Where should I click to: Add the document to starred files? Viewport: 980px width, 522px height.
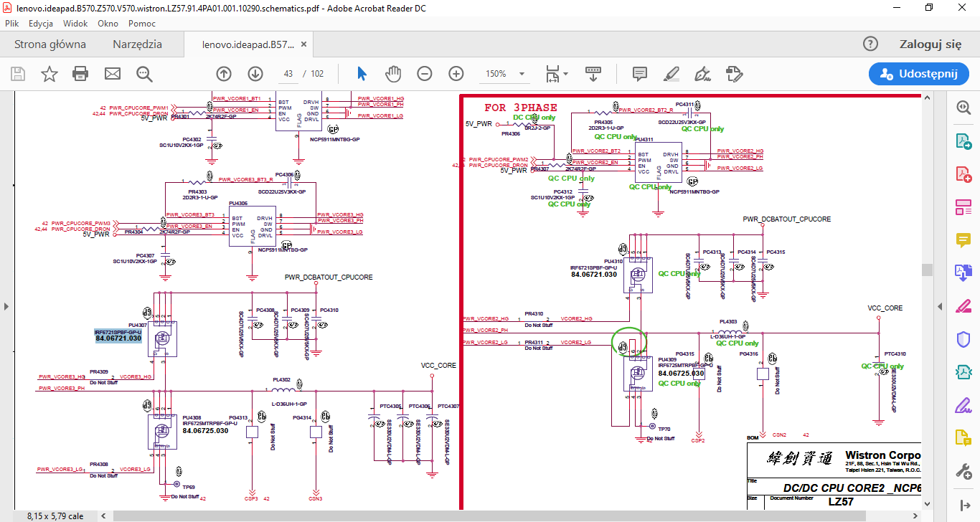49,74
